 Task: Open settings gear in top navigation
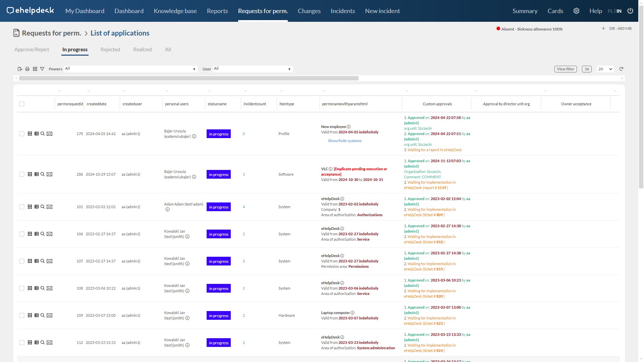click(x=576, y=11)
